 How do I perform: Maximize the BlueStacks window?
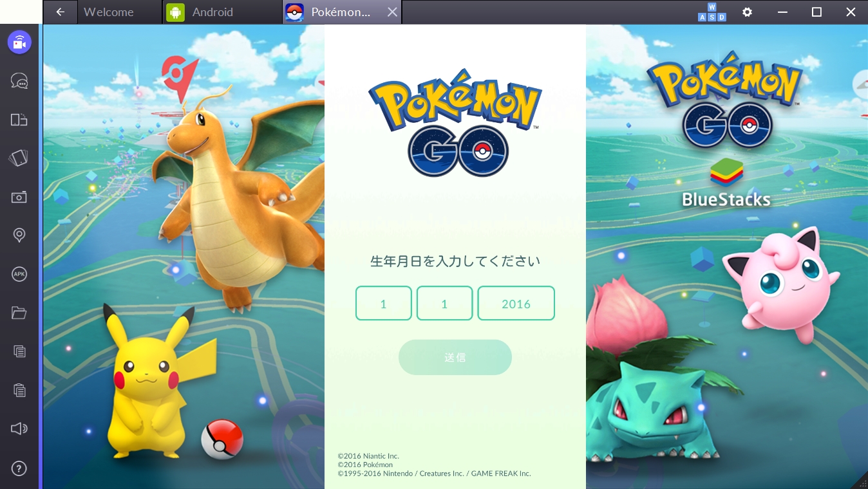coord(816,12)
